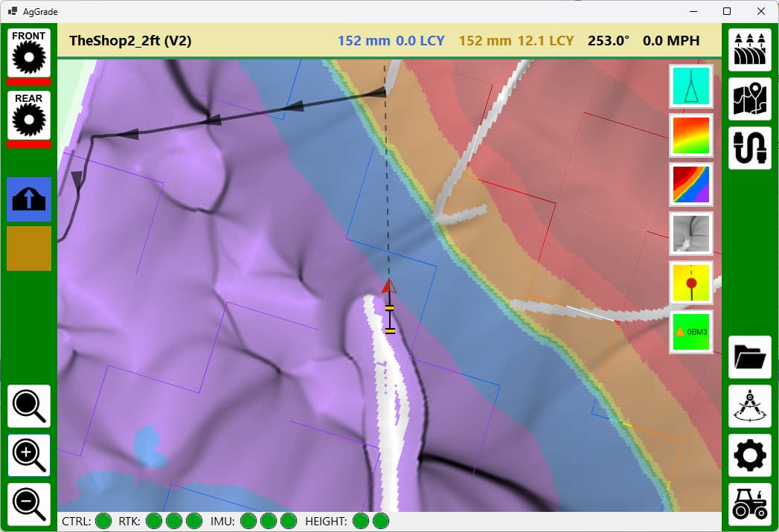Open the drainage pipe tool icon
Screen dimensions: 779x532
coord(749,148)
